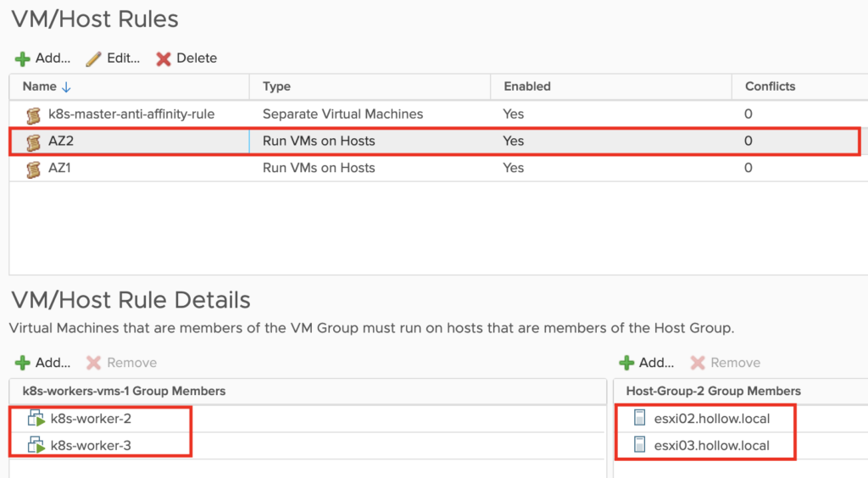Edit the selected VM/Host rule
Image resolution: width=868 pixels, height=478 pixels.
coord(113,58)
